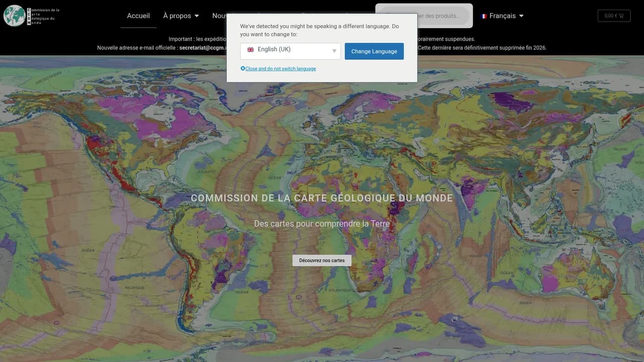This screenshot has width=644, height=362.
Task: Open the Français language switcher
Action: pyautogui.click(x=502, y=16)
